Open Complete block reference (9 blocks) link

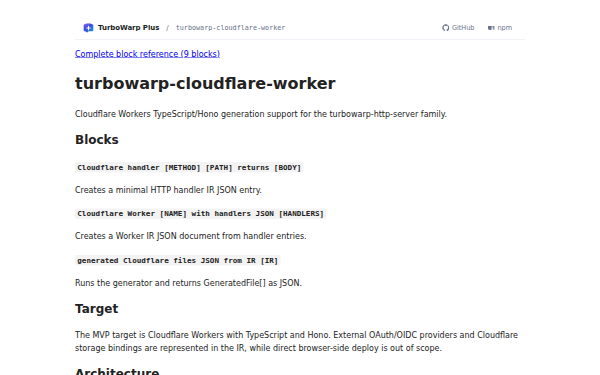pyautogui.click(x=147, y=54)
